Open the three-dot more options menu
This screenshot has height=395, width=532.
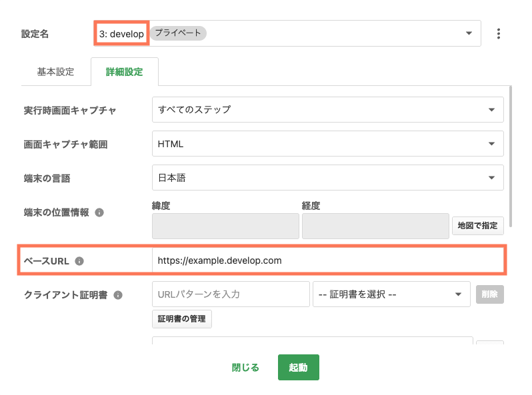498,33
